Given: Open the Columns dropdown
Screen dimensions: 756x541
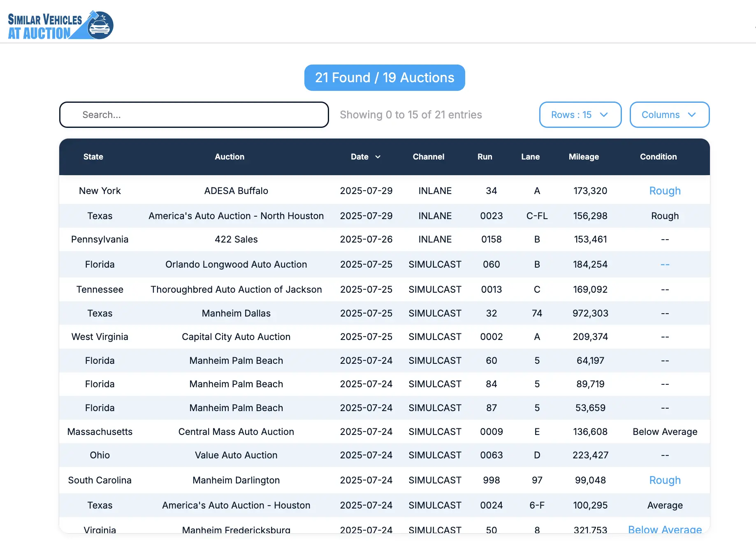Looking at the screenshot, I should pos(669,115).
